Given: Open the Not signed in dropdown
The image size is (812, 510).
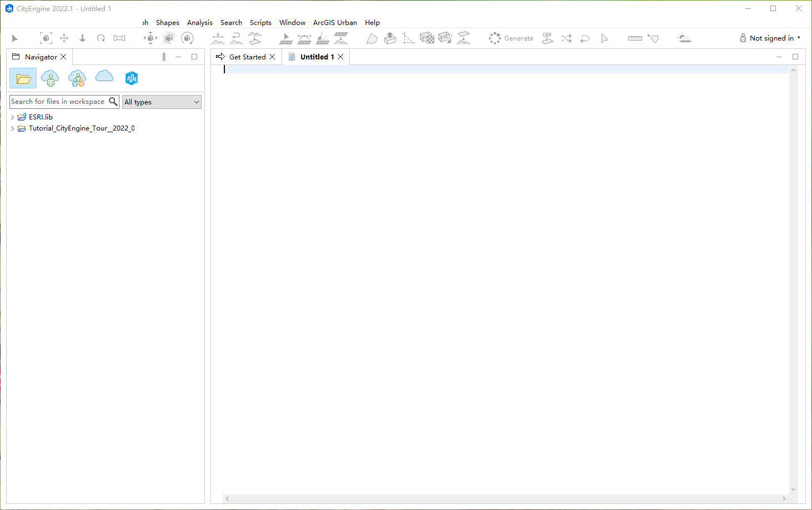Looking at the screenshot, I should click(x=770, y=38).
